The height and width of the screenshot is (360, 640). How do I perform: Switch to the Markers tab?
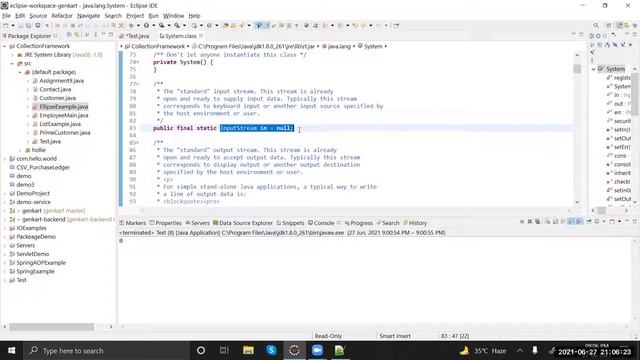coord(133,223)
